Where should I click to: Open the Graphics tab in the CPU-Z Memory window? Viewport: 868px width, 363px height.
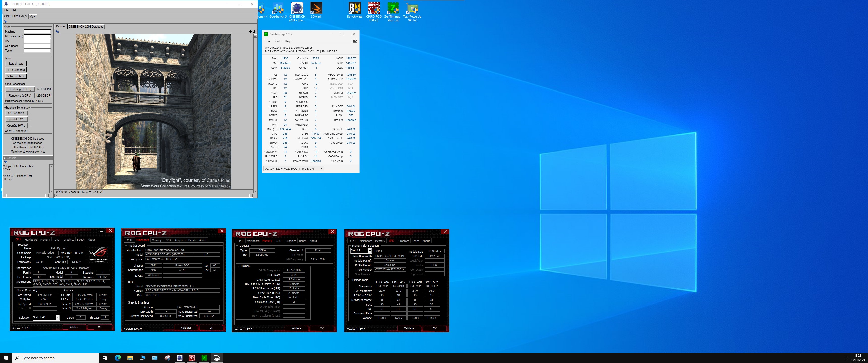click(291, 241)
